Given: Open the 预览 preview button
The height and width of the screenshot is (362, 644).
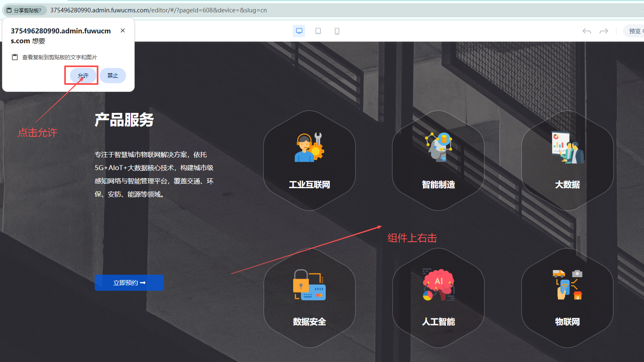Looking at the screenshot, I should [x=635, y=31].
